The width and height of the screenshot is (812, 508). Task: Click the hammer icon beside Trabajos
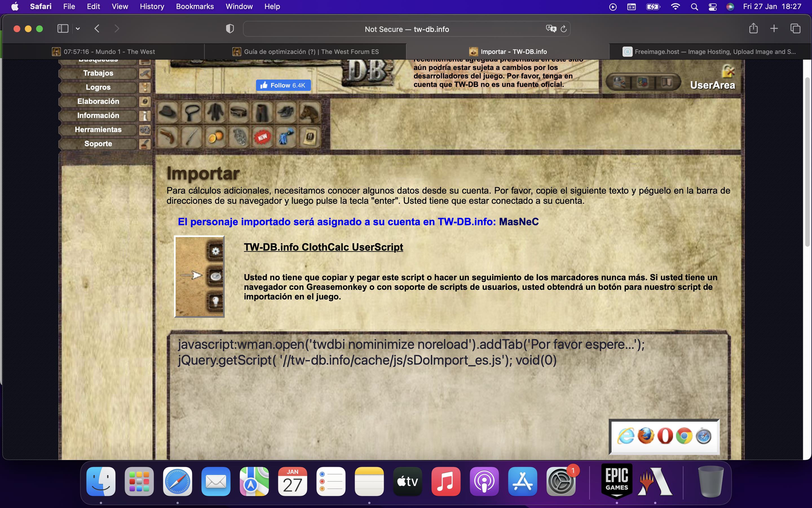click(x=145, y=73)
